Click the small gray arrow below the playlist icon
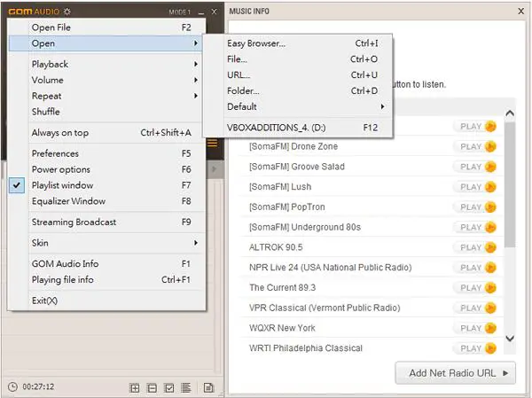 (214, 168)
